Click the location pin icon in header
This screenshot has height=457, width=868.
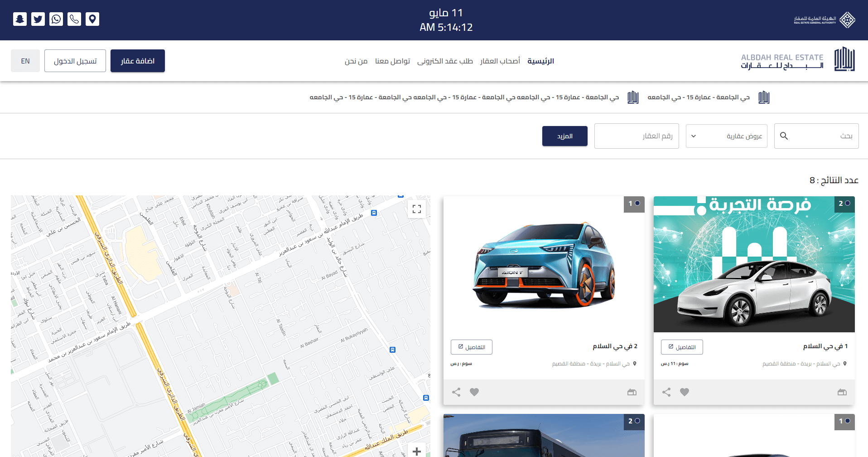click(92, 19)
